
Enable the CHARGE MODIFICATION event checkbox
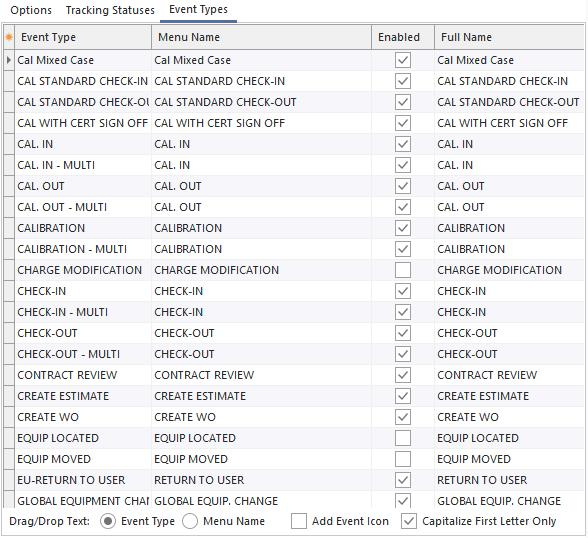(x=403, y=270)
